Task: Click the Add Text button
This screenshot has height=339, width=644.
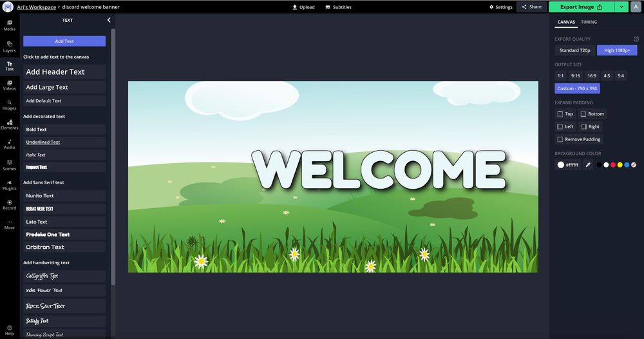Action: pos(64,41)
